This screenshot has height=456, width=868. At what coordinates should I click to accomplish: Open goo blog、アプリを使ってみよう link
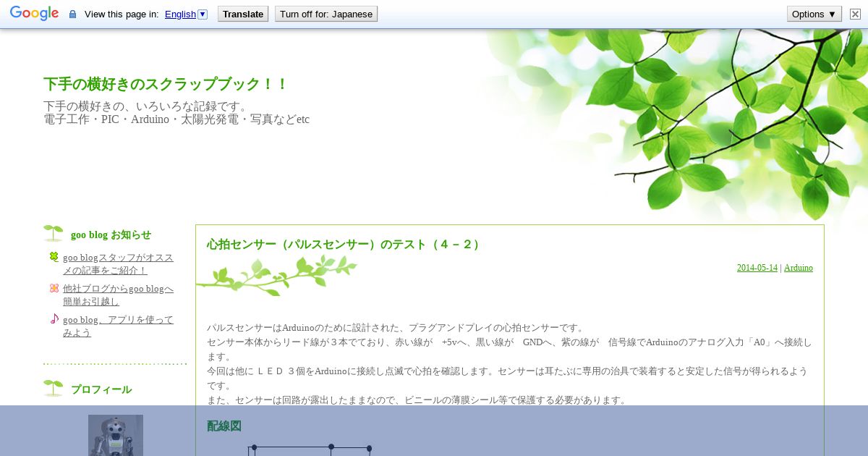[x=118, y=326]
